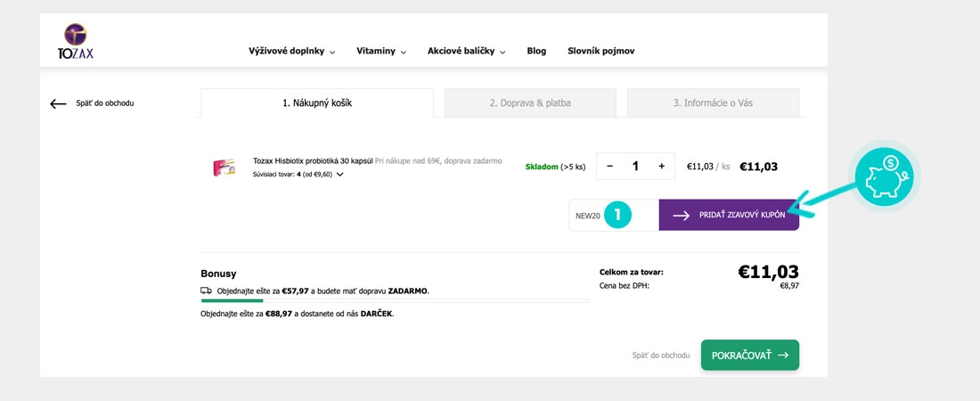Screen dimensions: 980x401
Task: Click the free shipping progress bar
Action: pyautogui.click(x=395, y=301)
